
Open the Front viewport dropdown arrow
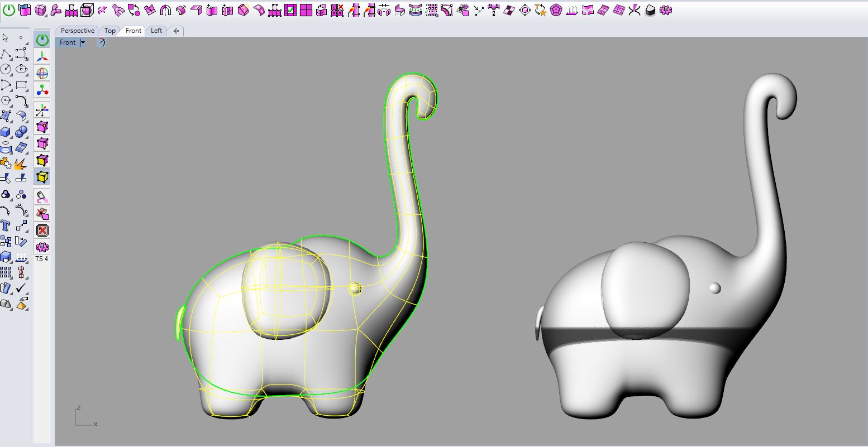(83, 42)
